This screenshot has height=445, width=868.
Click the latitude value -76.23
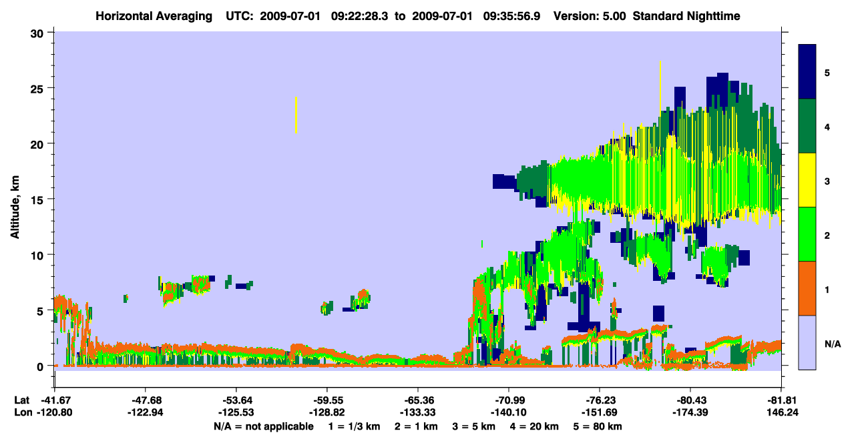(600, 400)
